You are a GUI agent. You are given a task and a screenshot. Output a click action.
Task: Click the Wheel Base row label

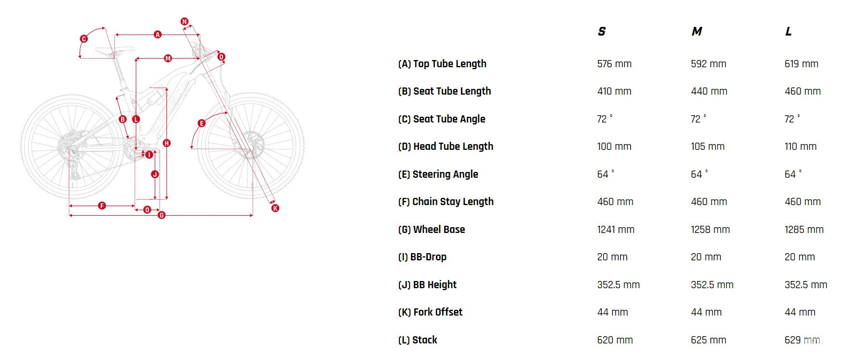[432, 230]
